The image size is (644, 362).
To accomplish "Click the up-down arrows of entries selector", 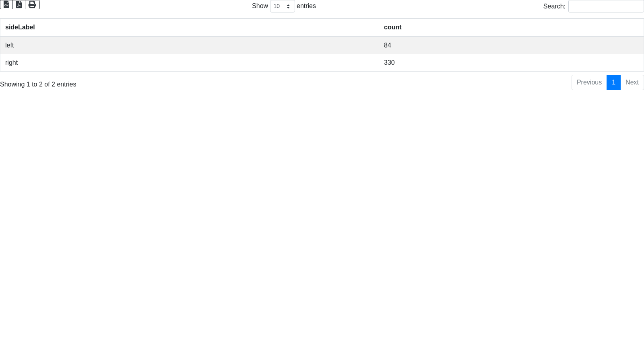I will 288,6.
